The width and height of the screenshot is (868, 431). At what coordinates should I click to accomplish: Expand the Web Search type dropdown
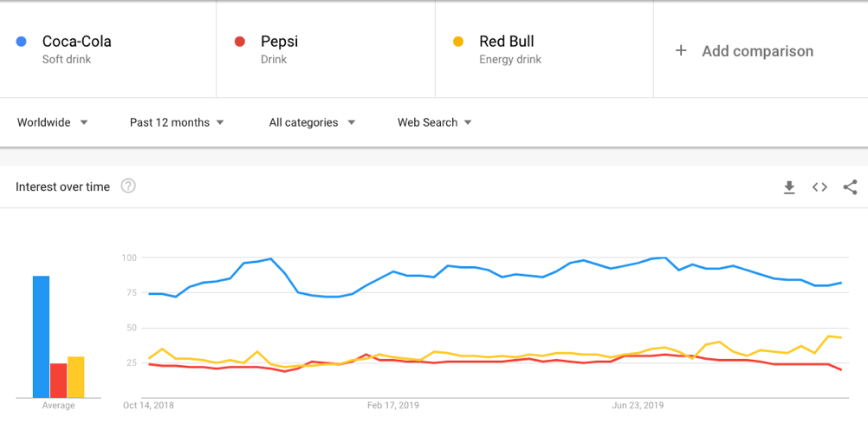coord(435,122)
